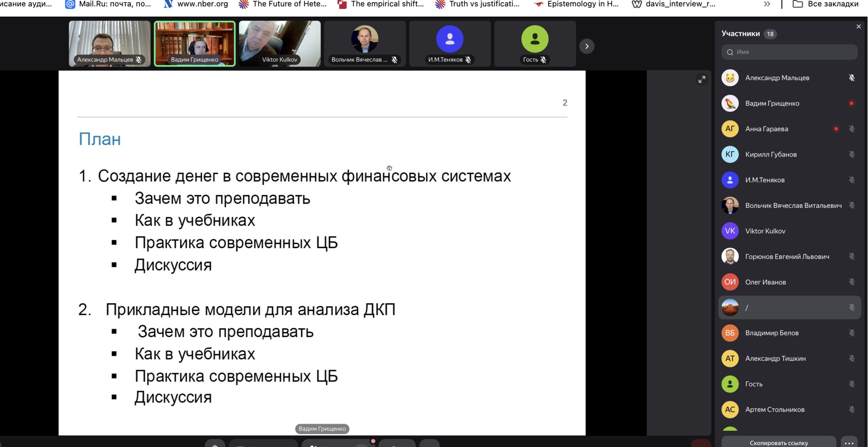Toggle microphone icon for Кирилл Губанов
The height and width of the screenshot is (447, 868).
(851, 154)
